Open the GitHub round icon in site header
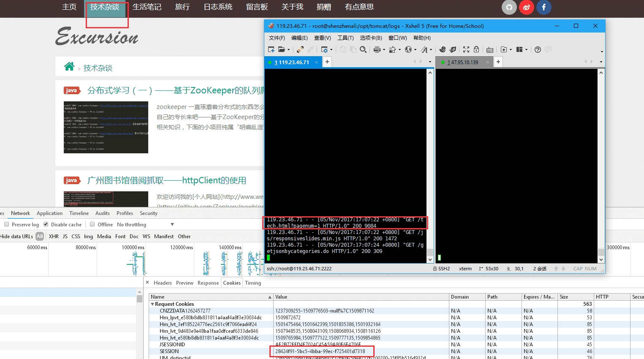Viewport: 644px width, 359px height. pyautogui.click(x=509, y=7)
